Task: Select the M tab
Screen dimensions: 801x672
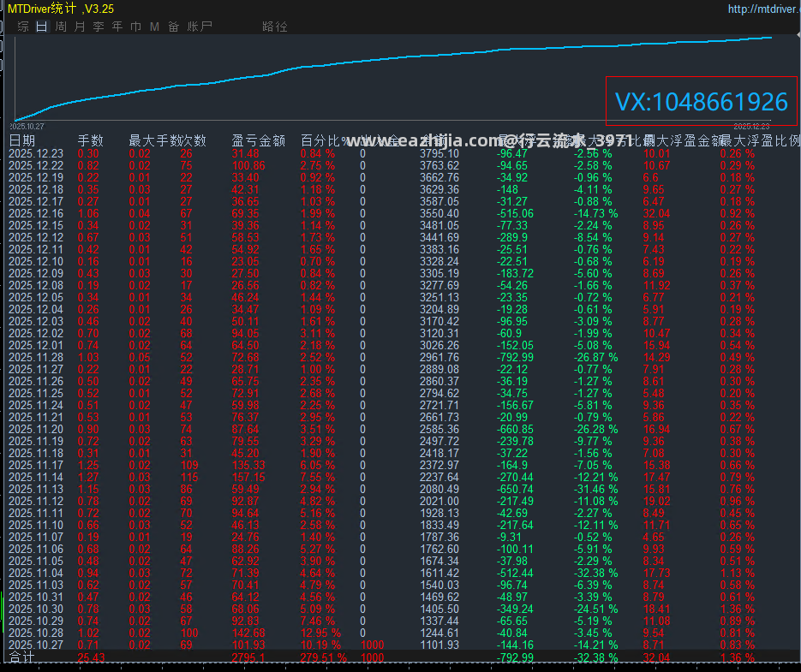Action: 155,27
